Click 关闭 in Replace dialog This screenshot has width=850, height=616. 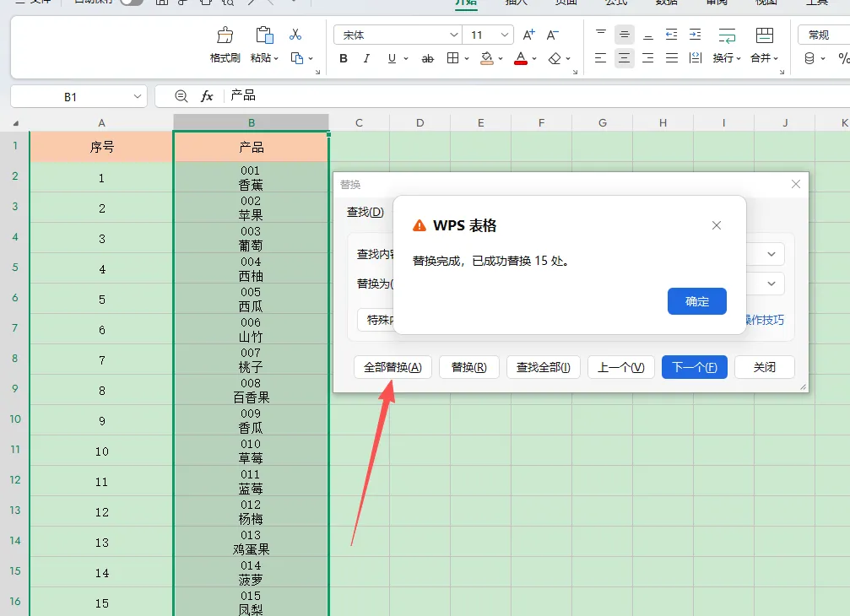tap(765, 367)
